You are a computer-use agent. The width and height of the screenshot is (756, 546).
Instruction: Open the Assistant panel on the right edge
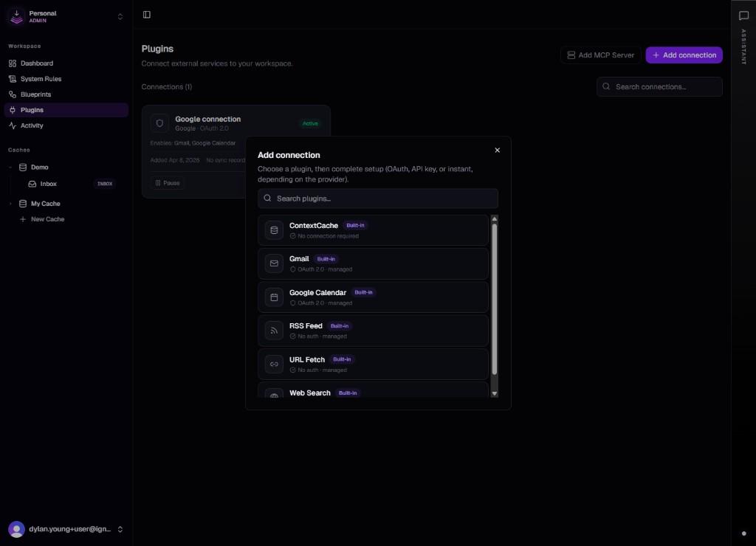(x=743, y=15)
